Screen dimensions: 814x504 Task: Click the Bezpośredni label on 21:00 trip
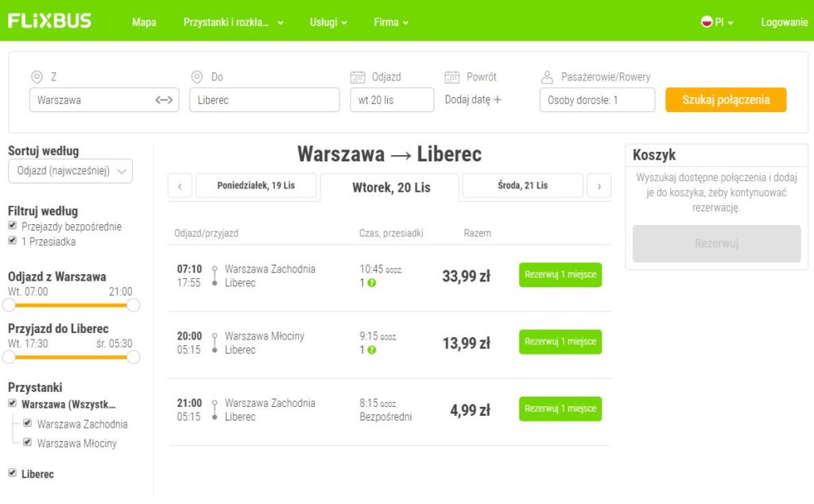click(x=386, y=417)
